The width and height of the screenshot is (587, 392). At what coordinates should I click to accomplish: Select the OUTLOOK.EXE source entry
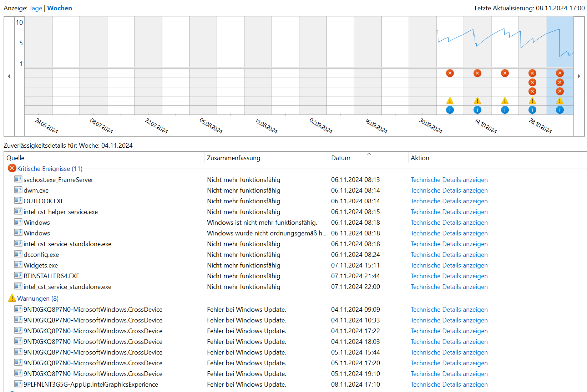(44, 201)
